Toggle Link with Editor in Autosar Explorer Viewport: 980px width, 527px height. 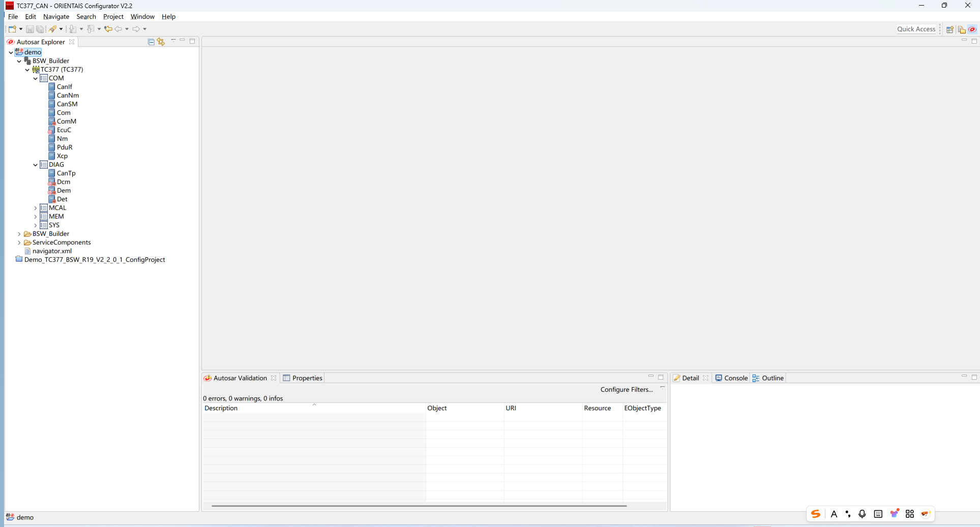click(x=161, y=42)
